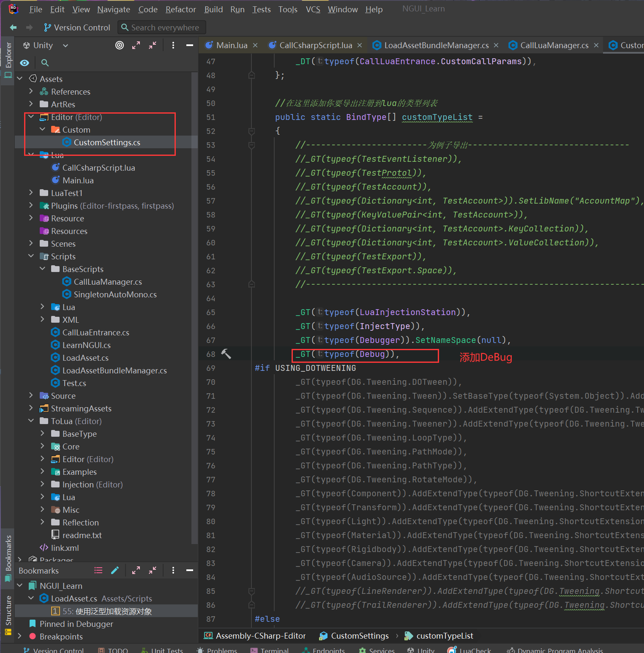Collapse the Assets root node

(x=20, y=79)
